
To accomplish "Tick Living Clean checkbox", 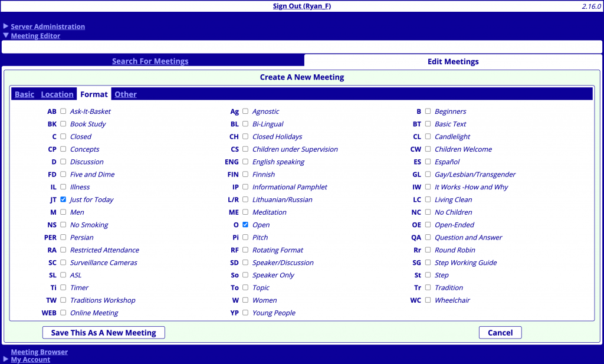I will 428,199.
